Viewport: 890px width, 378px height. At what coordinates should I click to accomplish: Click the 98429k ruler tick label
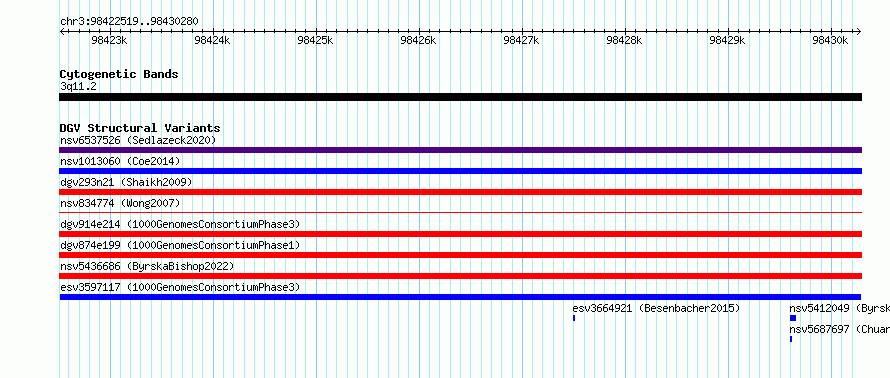pyautogui.click(x=728, y=40)
